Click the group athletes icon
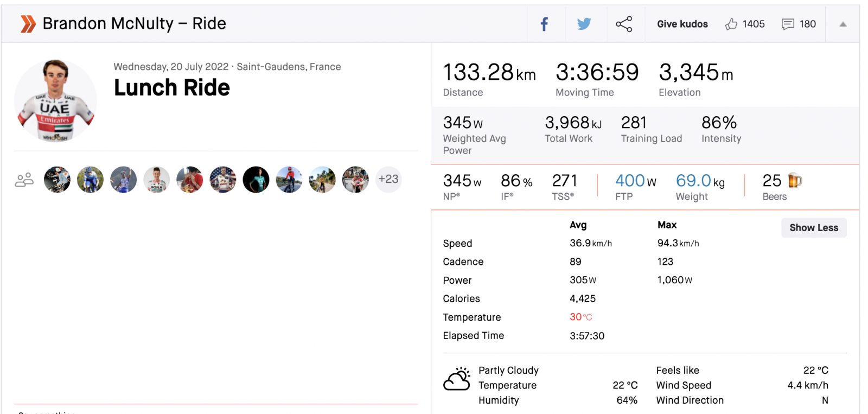 [24, 180]
